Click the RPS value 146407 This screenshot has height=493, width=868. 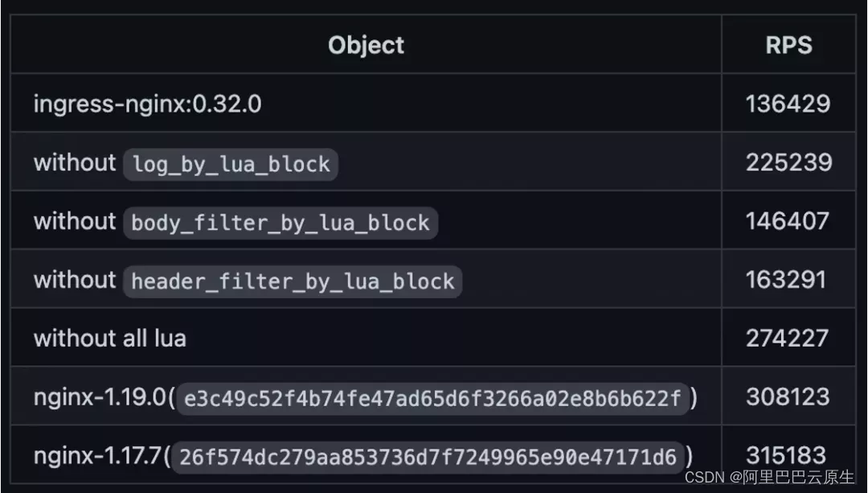click(x=787, y=221)
